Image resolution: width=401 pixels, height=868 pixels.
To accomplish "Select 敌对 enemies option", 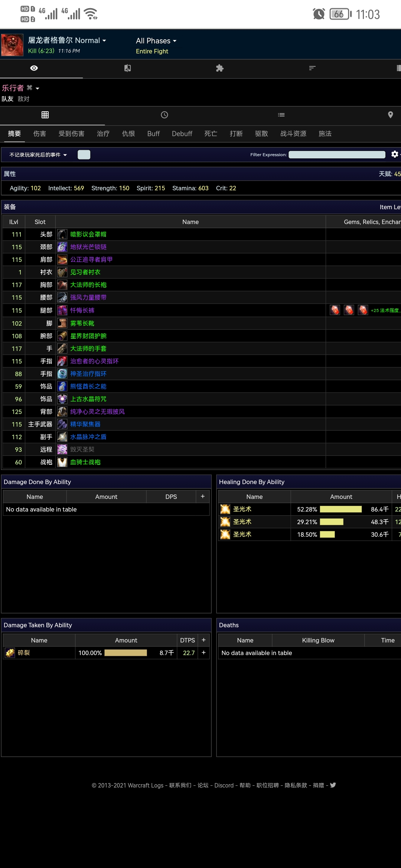I will [23, 99].
